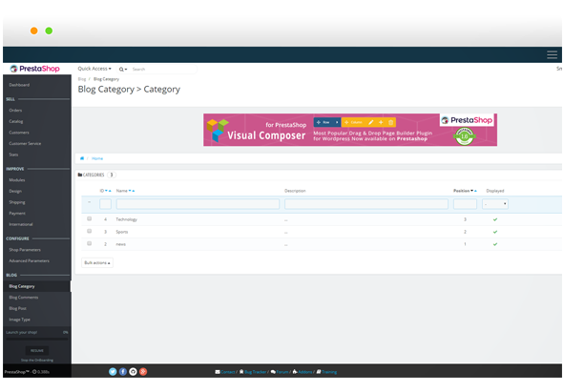
Task: Open Blog Comments in sidebar
Action: click(x=24, y=298)
